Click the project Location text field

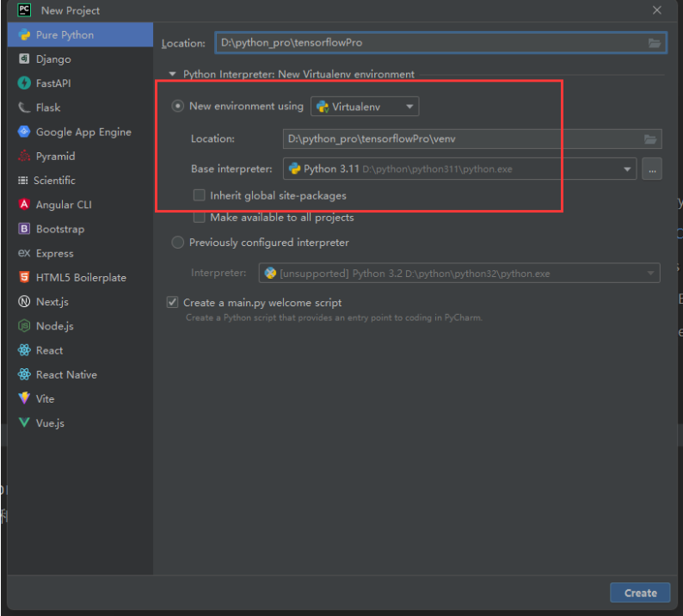tap(440, 43)
